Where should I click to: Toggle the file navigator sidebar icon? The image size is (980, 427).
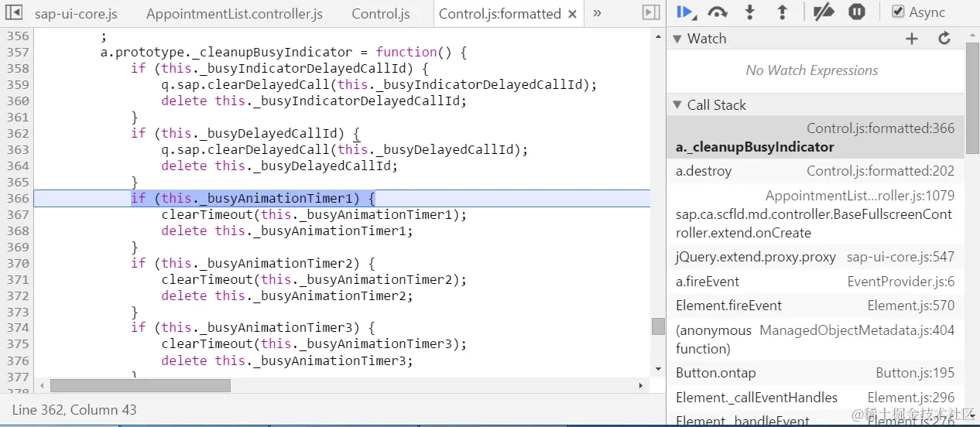[13, 12]
